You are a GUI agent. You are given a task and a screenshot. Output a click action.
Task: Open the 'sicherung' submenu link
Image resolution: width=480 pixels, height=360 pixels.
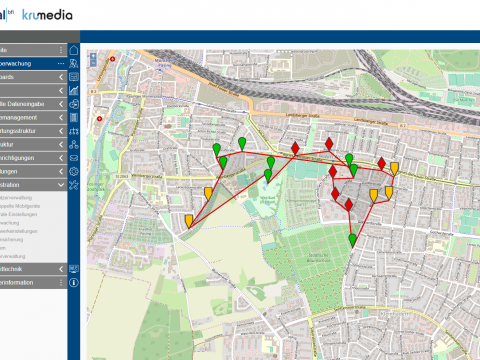[12, 239]
